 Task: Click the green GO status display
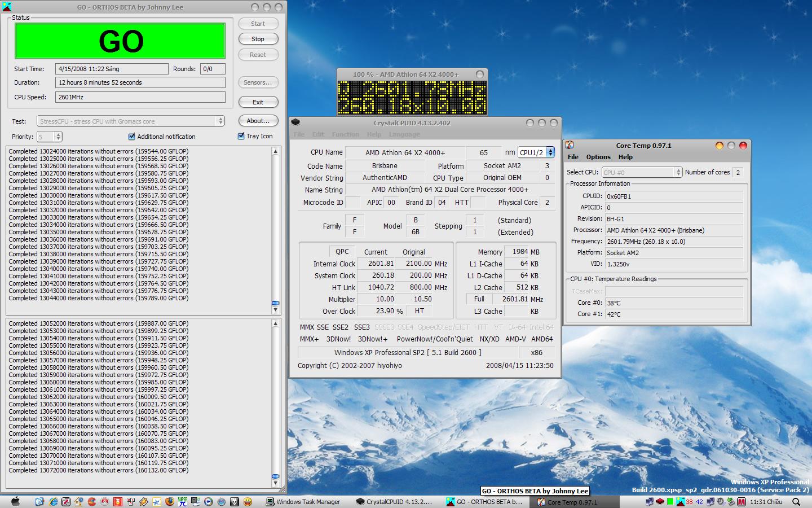click(x=120, y=41)
